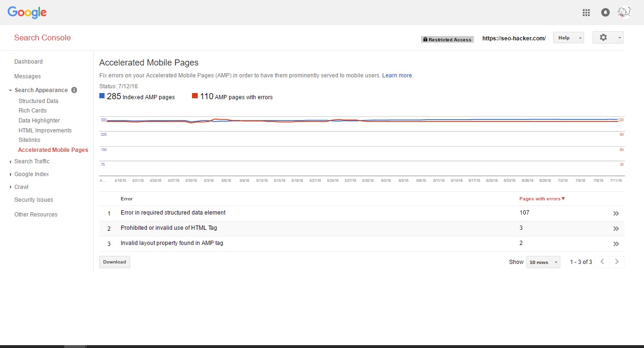Go to previous page arrow
This screenshot has width=644, height=348.
(x=602, y=262)
